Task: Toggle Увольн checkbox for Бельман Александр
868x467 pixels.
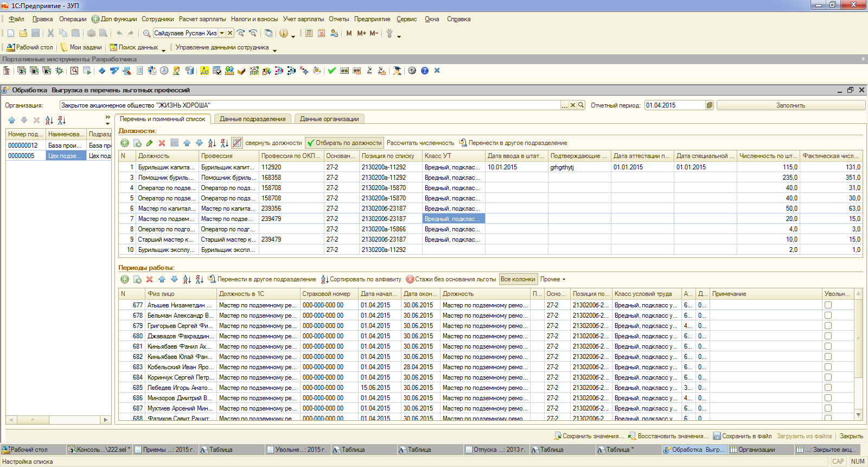Action: (828, 315)
